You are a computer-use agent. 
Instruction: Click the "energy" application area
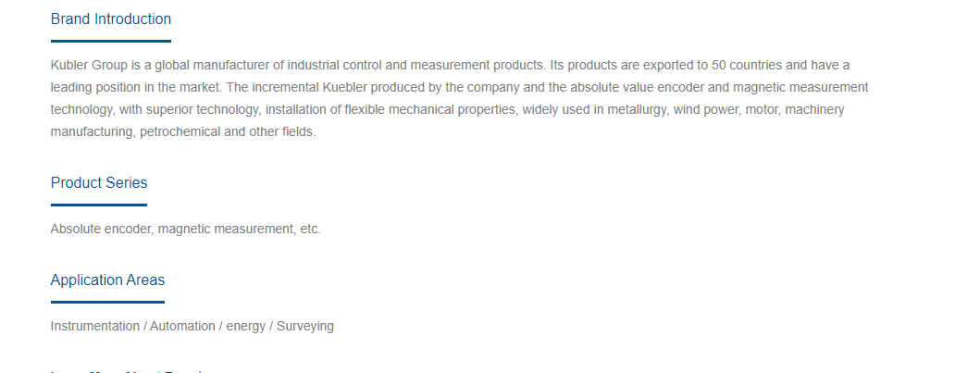245,326
